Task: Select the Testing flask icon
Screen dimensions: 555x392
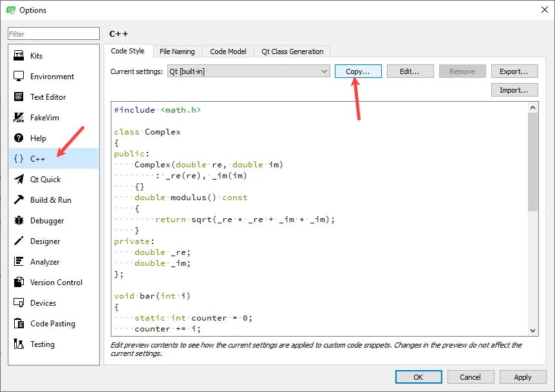Action: click(x=19, y=344)
